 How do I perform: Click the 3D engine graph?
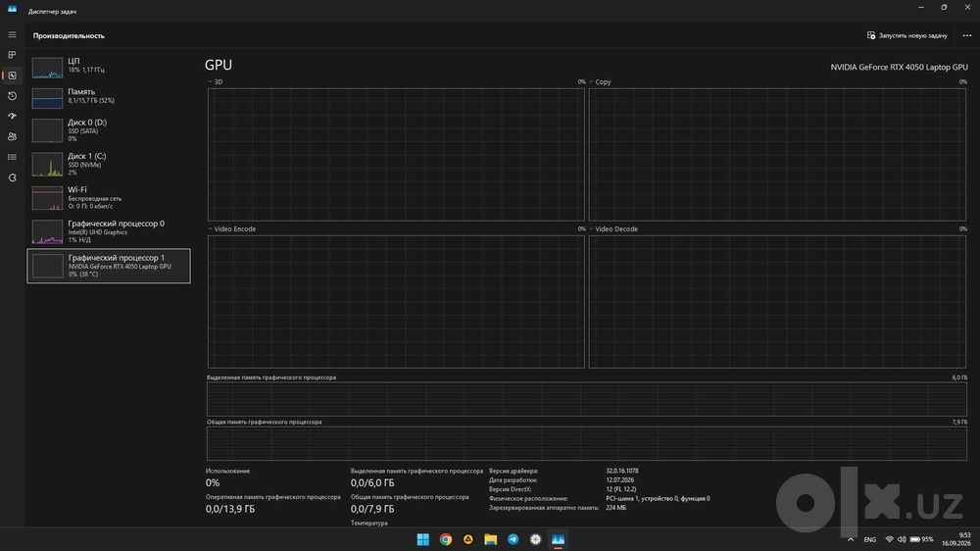[x=396, y=155]
